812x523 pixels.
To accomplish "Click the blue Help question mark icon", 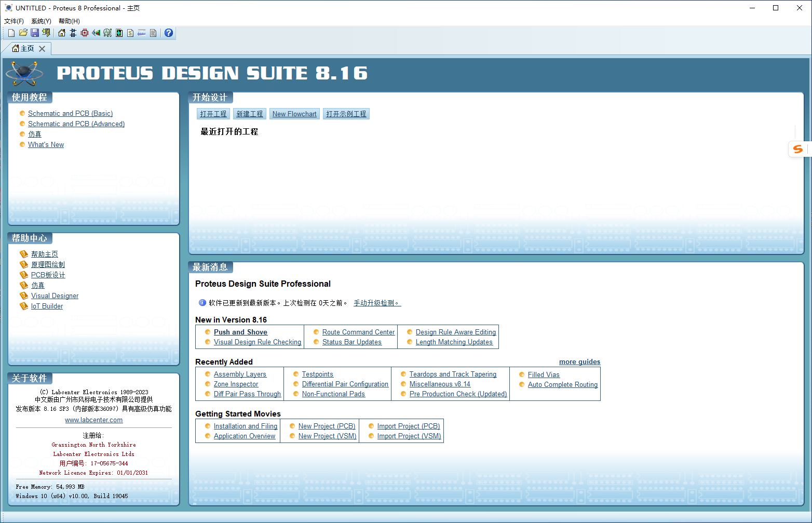I will tap(169, 33).
